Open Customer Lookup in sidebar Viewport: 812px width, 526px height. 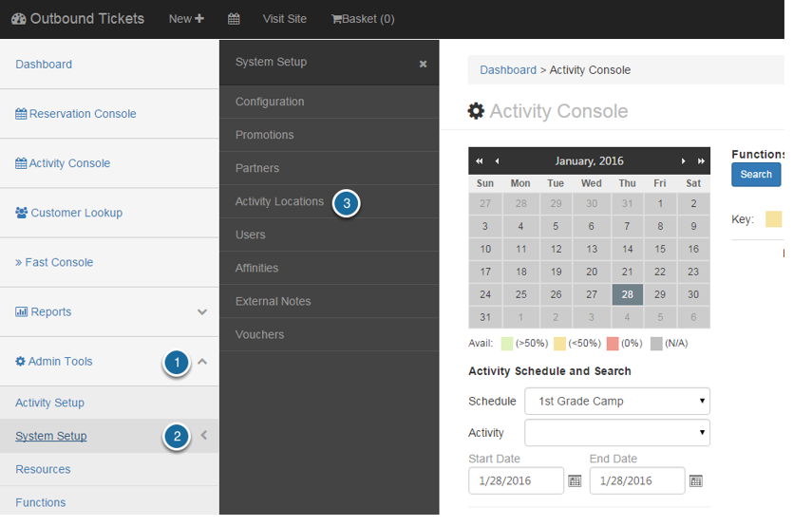pyautogui.click(x=69, y=213)
